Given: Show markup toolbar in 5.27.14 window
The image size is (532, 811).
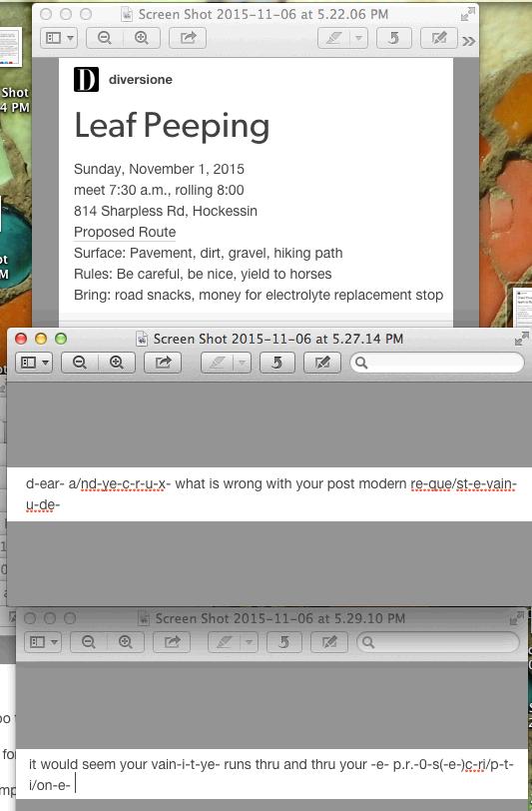Looking at the screenshot, I should click(x=321, y=363).
